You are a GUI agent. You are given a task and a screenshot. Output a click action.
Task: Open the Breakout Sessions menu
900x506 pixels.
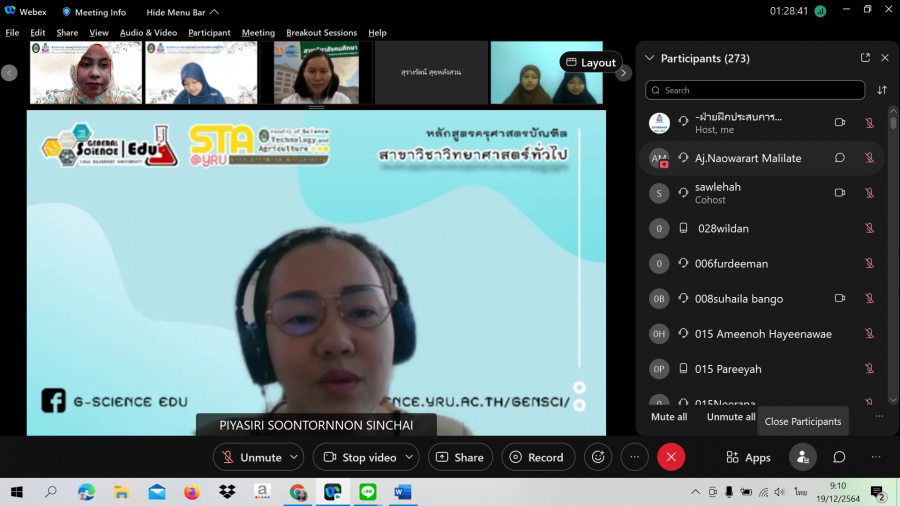321,33
